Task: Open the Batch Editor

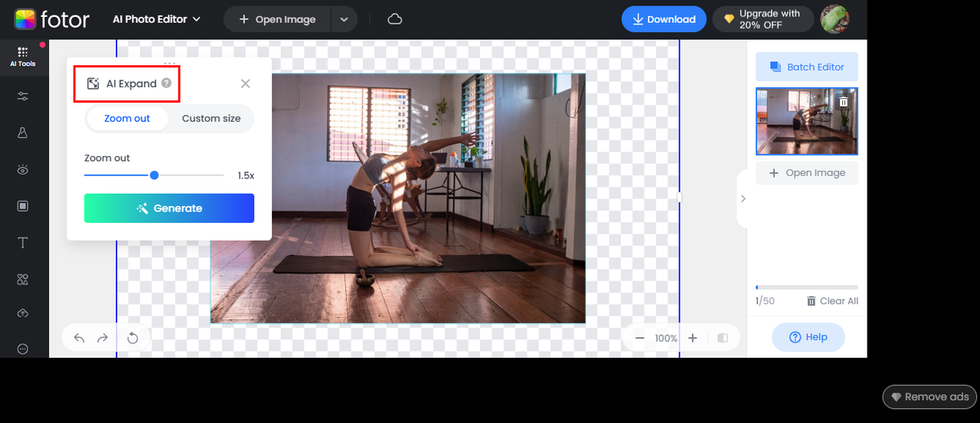Action: point(807,67)
